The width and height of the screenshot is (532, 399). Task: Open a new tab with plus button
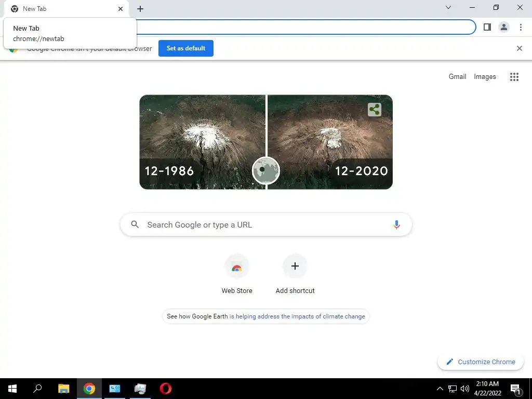click(x=140, y=9)
